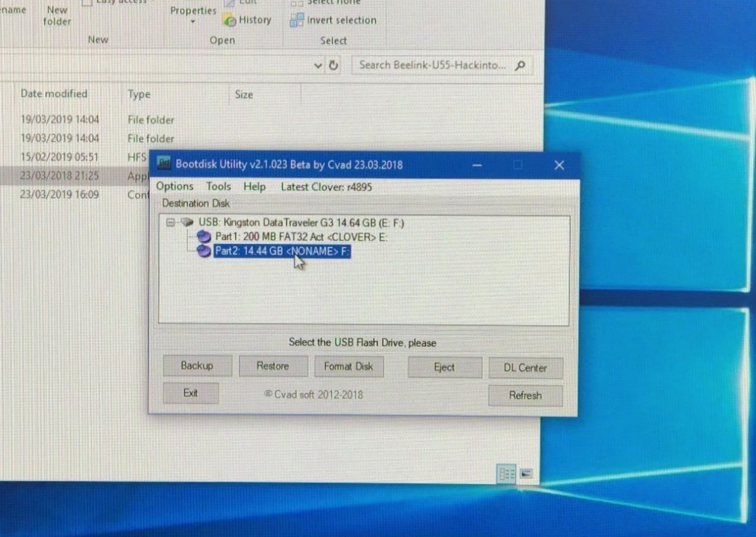Click the search magnifier icon in Explorer

click(x=519, y=65)
